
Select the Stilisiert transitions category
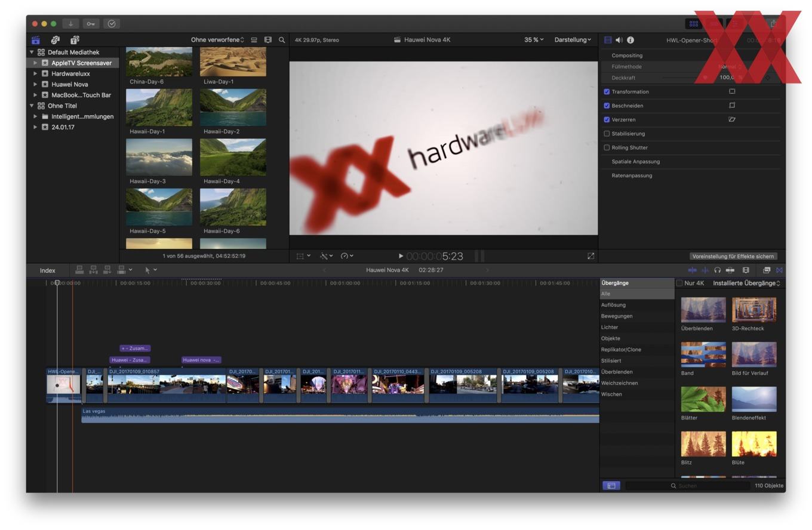coord(637,360)
